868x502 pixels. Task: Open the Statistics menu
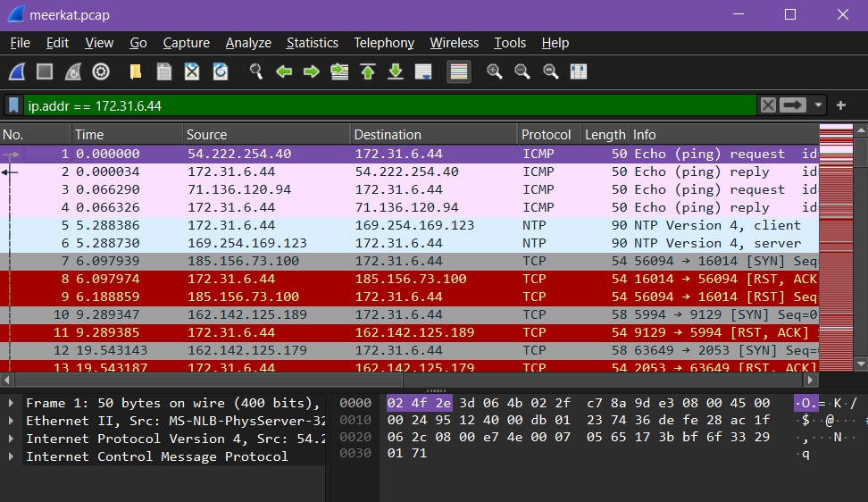click(313, 43)
